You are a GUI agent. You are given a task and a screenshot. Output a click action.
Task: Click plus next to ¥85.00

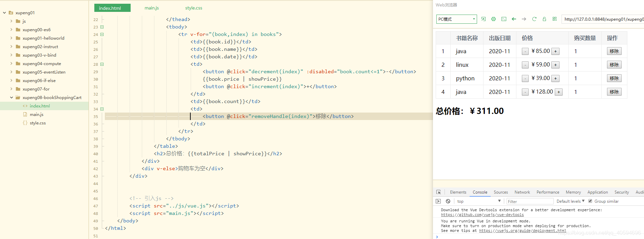coord(555,52)
